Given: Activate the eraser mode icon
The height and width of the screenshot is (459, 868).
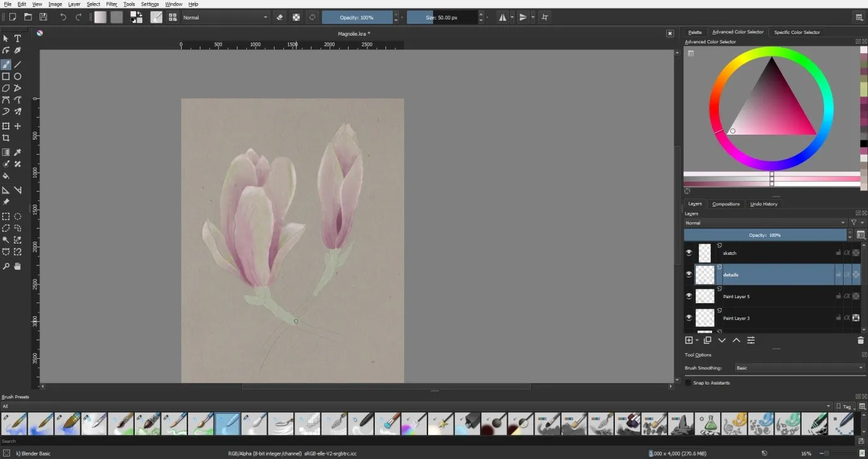Looking at the screenshot, I should pyautogui.click(x=280, y=18).
